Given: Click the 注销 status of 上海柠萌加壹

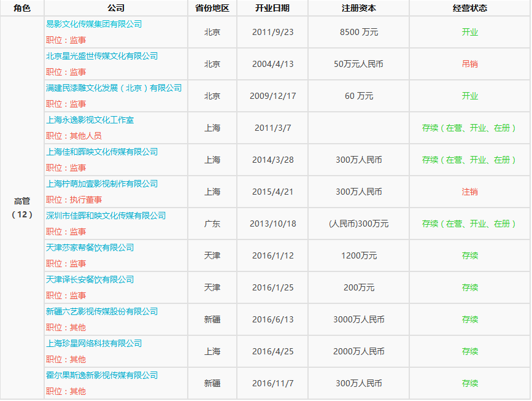Looking at the screenshot, I should [470, 191].
